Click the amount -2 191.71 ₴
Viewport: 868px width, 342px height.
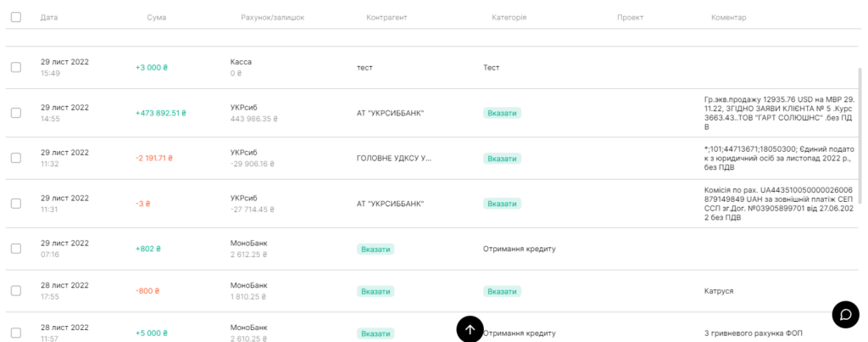(154, 159)
